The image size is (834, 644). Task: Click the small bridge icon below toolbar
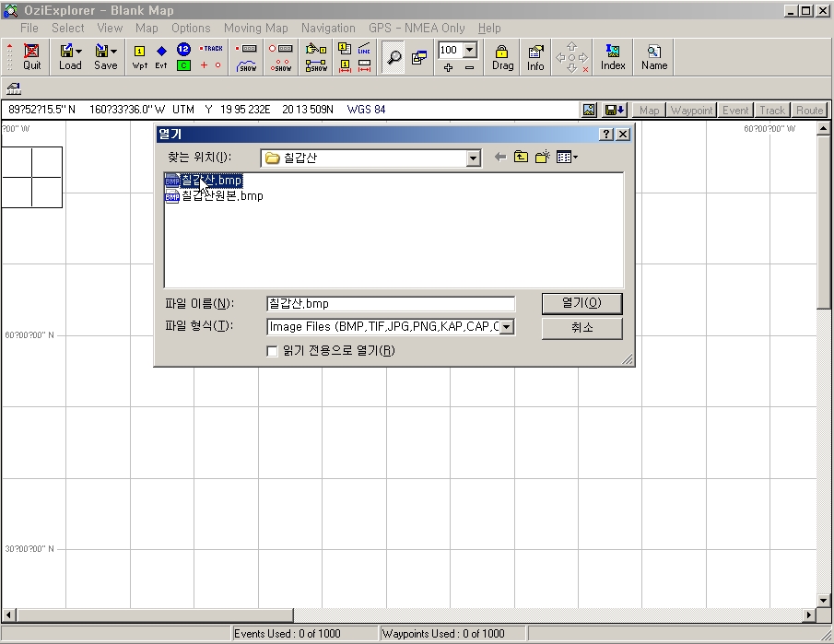click(14, 88)
